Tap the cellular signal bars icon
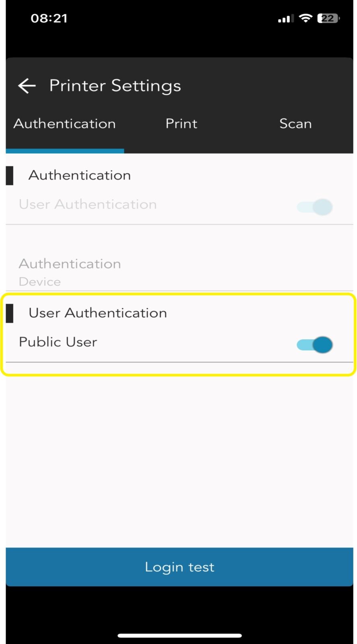Screen dimensions: 357x644 pos(286,19)
